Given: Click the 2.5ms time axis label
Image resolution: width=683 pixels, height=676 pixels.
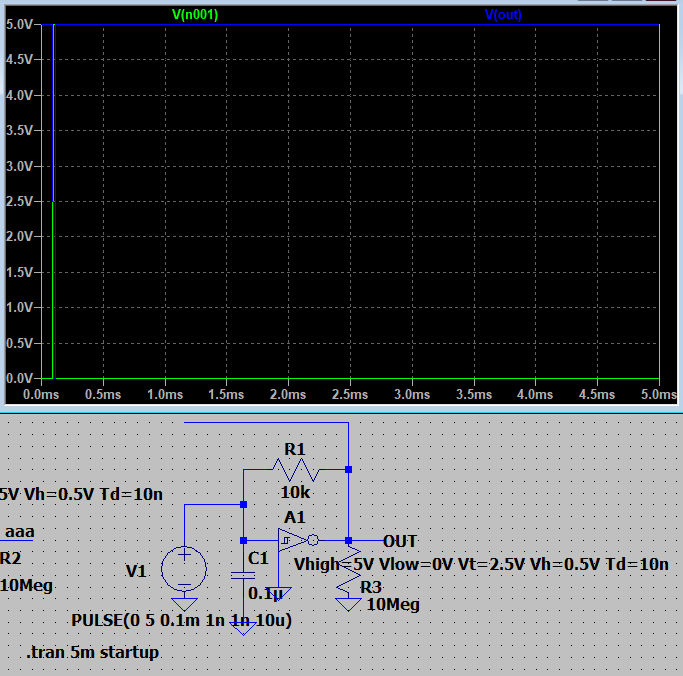Looking at the screenshot, I should pos(349,395).
